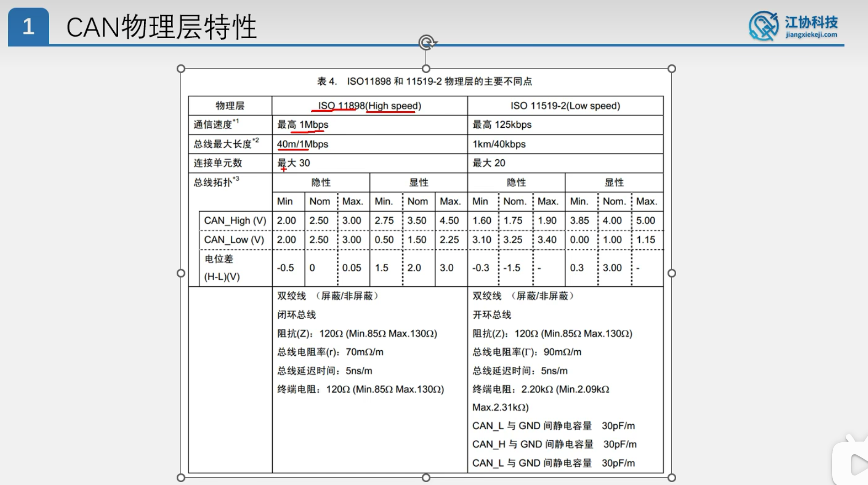
Task: Click the "3.85" value in the CAN_High row
Action: coord(579,221)
